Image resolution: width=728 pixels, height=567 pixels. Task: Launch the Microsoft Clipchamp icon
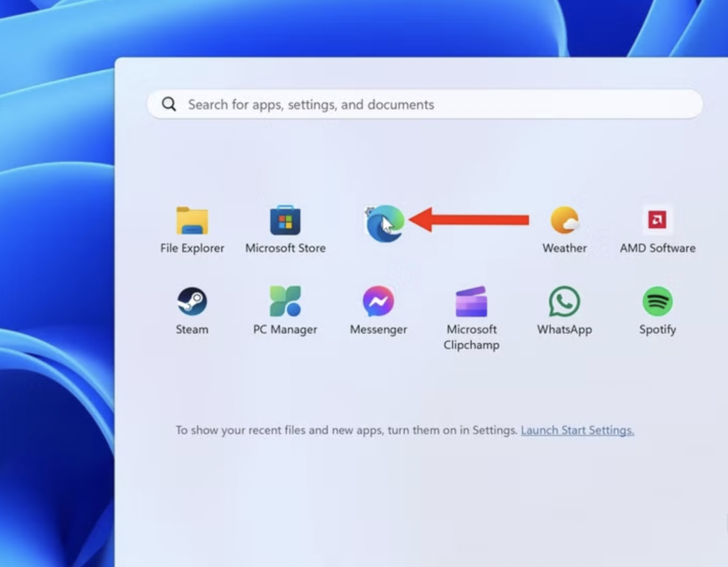[471, 302]
